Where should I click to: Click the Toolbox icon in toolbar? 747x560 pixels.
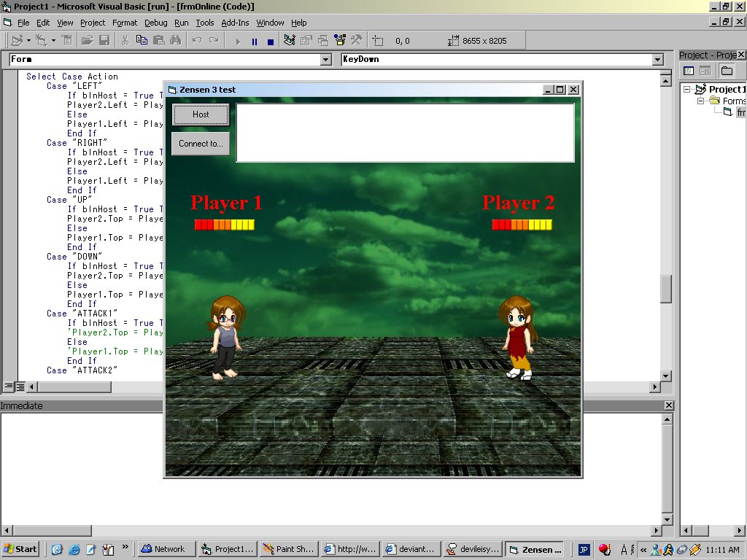pyautogui.click(x=357, y=41)
